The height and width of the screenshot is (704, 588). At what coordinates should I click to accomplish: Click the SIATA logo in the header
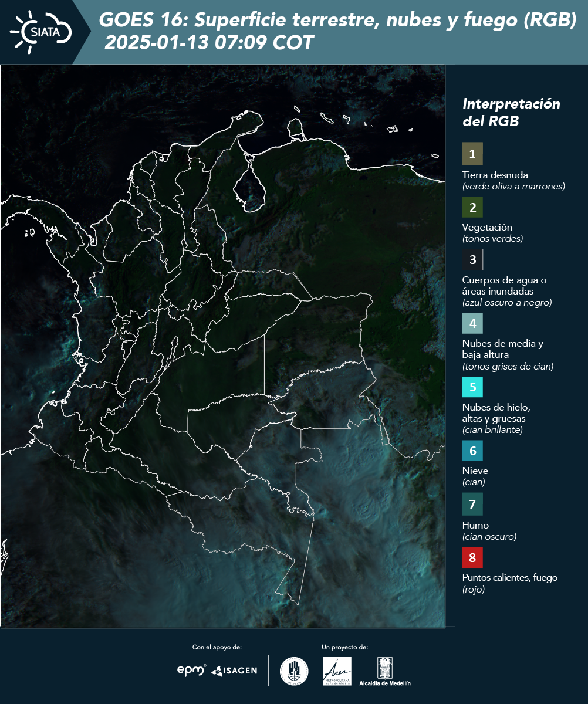tap(41, 31)
